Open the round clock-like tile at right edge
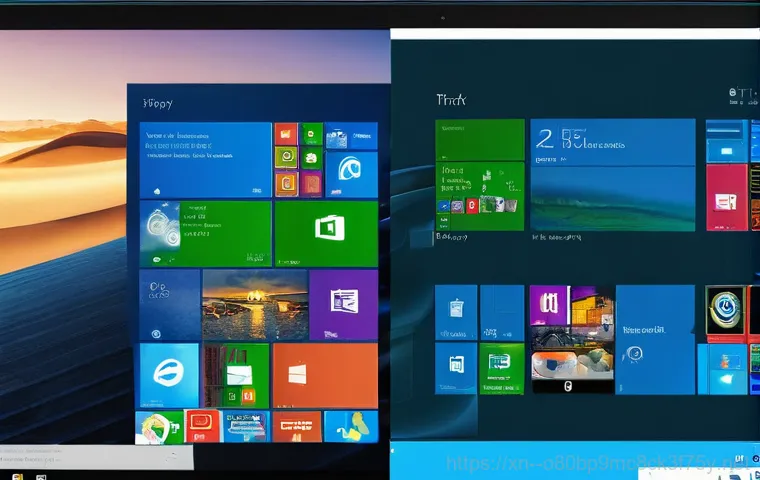760x480 pixels. click(725, 310)
